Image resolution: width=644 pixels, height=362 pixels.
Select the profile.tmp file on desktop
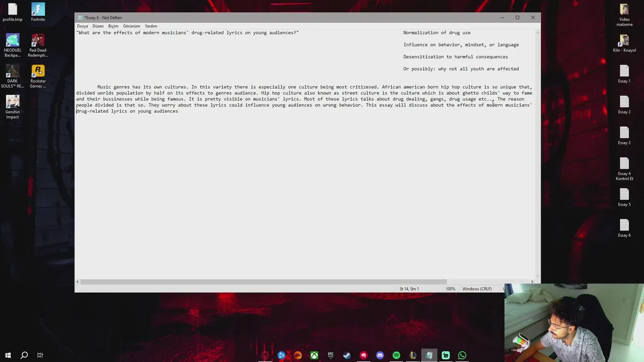[13, 12]
